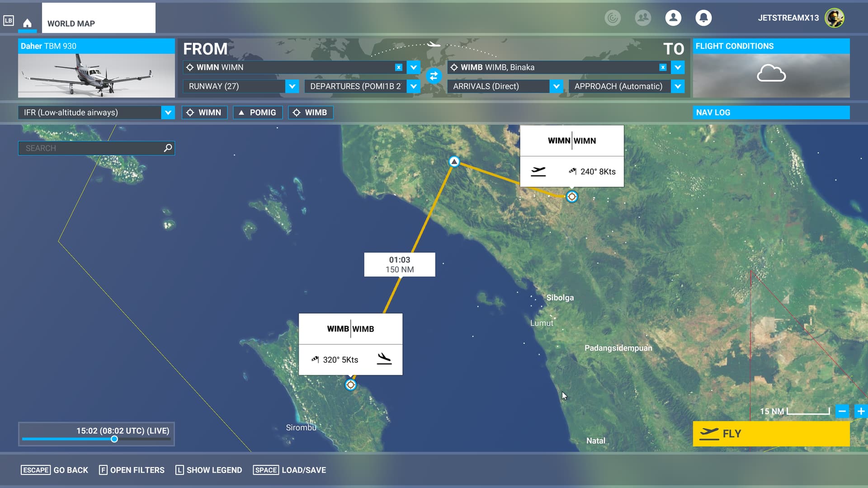Click the search magnifier icon
Viewport: 868px width, 488px height.
[168, 148]
